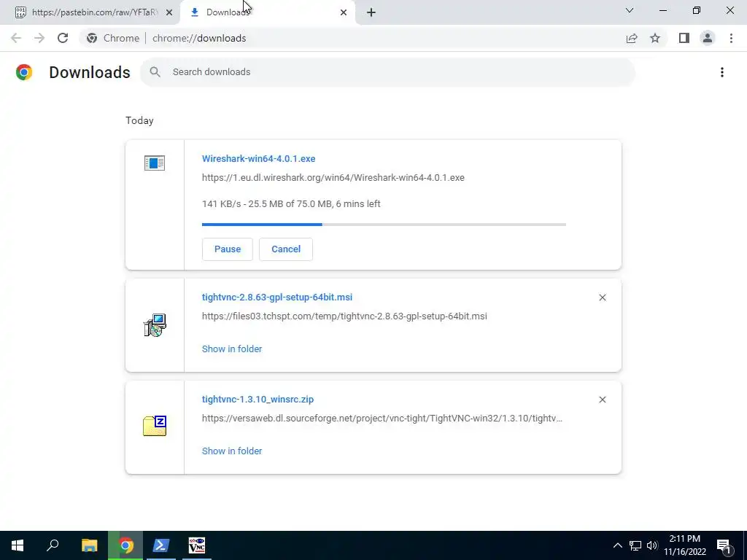Click the Wireshark file type icon
Screen dimensions: 747x560
[155, 163]
